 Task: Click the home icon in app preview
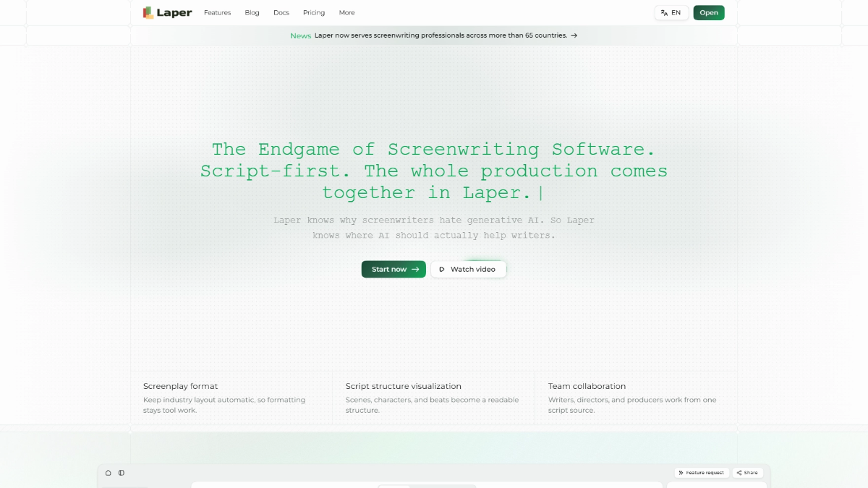point(109,473)
